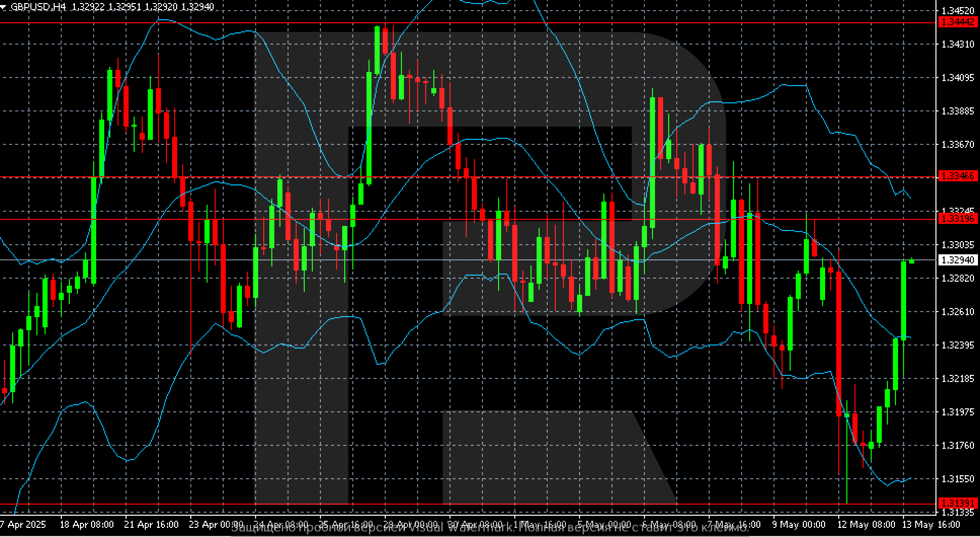Click the white 1.32940 current price label
Viewport: 980px width, 537px height.
957,260
